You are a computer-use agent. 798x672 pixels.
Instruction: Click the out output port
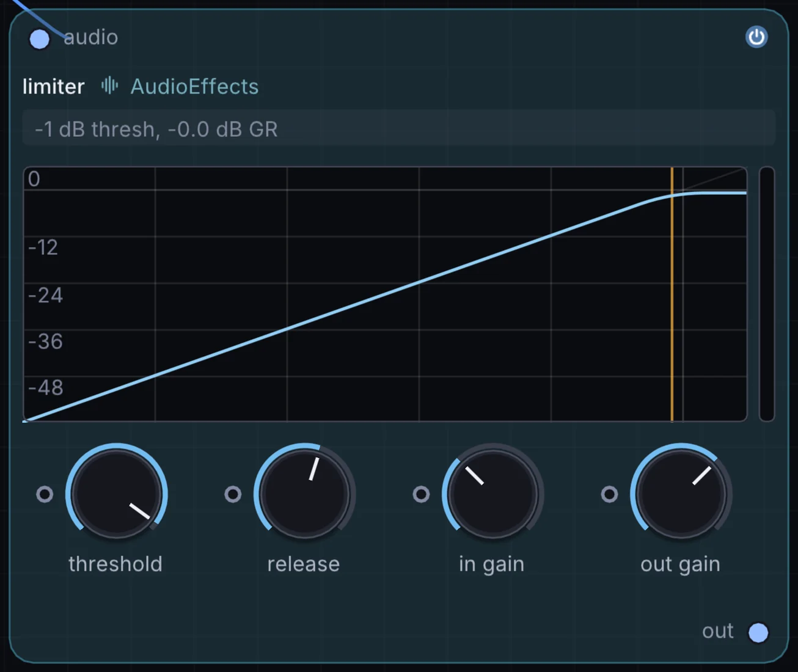(758, 632)
